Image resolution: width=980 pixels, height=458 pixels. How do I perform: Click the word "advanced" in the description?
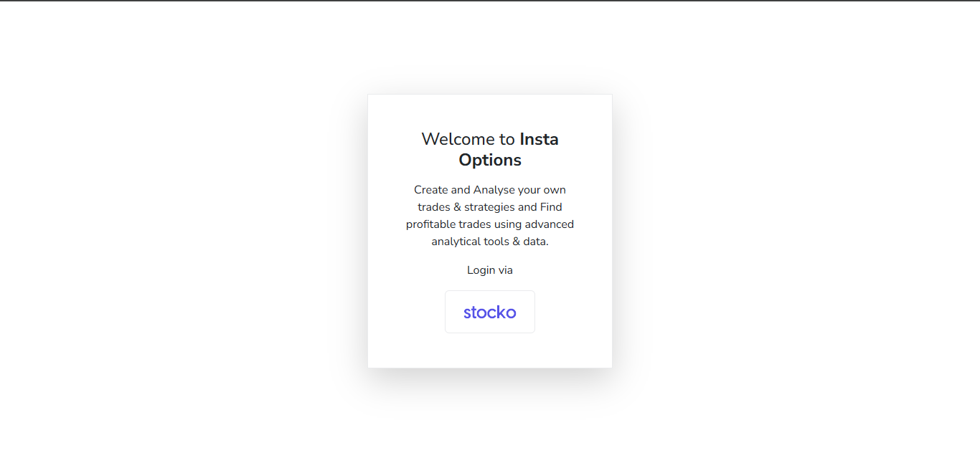550,224
